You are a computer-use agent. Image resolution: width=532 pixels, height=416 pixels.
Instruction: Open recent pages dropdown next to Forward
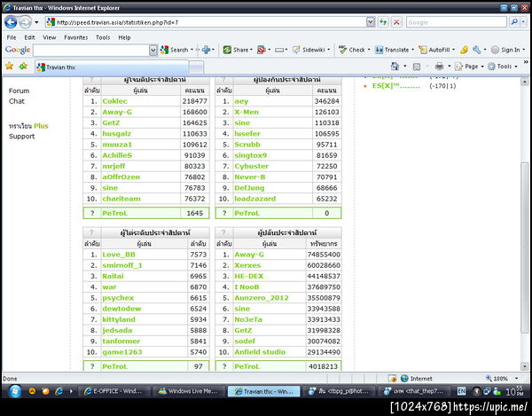36,23
